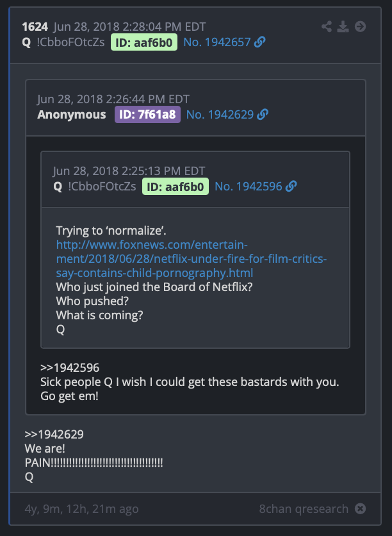Click green ID: aaf6b0 badge in nested quote

coord(176,187)
